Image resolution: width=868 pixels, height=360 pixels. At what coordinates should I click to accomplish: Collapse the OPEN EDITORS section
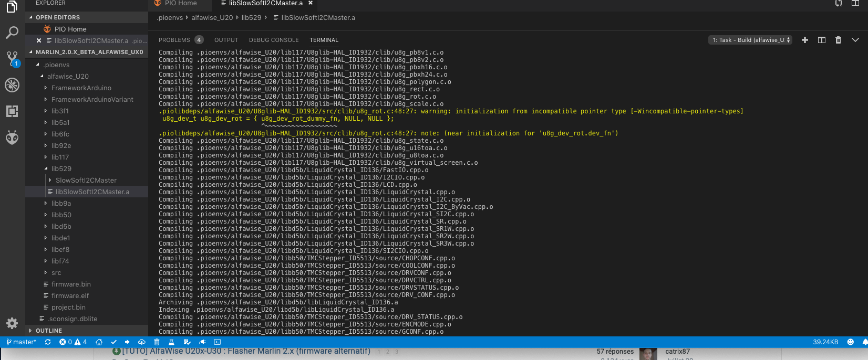click(87, 17)
